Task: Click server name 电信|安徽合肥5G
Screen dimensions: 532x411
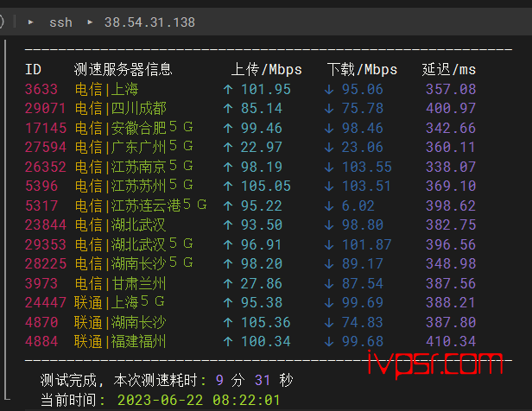Action: 134,128
